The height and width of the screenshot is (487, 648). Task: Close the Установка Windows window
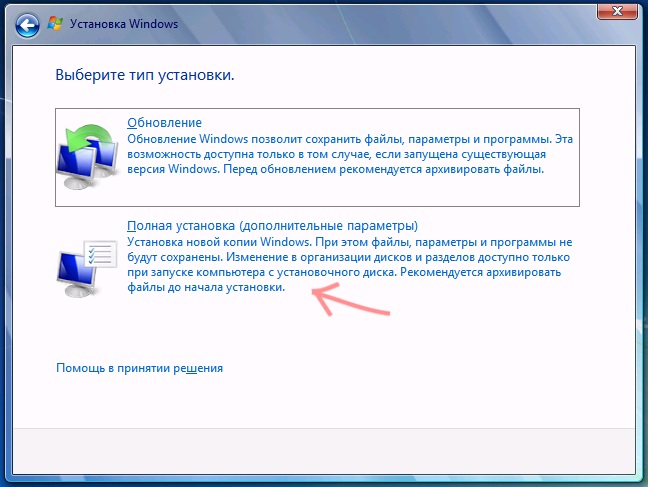click(617, 11)
